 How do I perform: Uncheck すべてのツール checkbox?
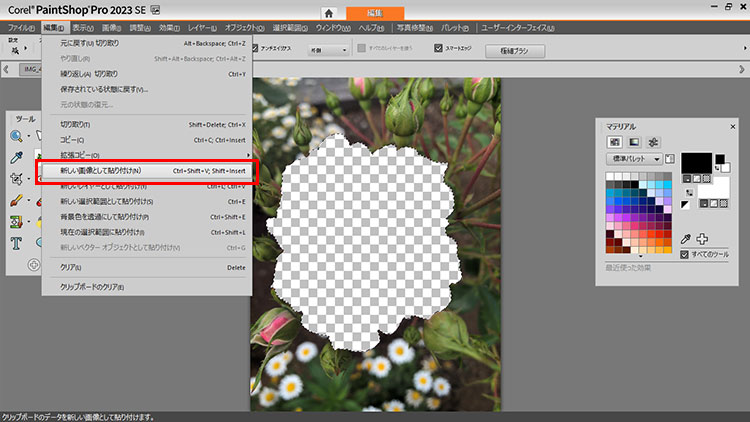pos(684,255)
